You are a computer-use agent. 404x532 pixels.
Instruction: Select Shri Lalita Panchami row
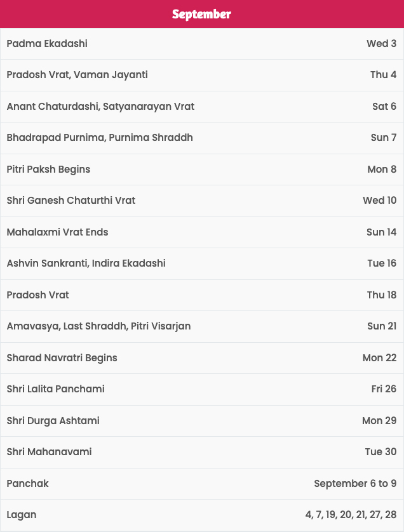click(x=202, y=389)
